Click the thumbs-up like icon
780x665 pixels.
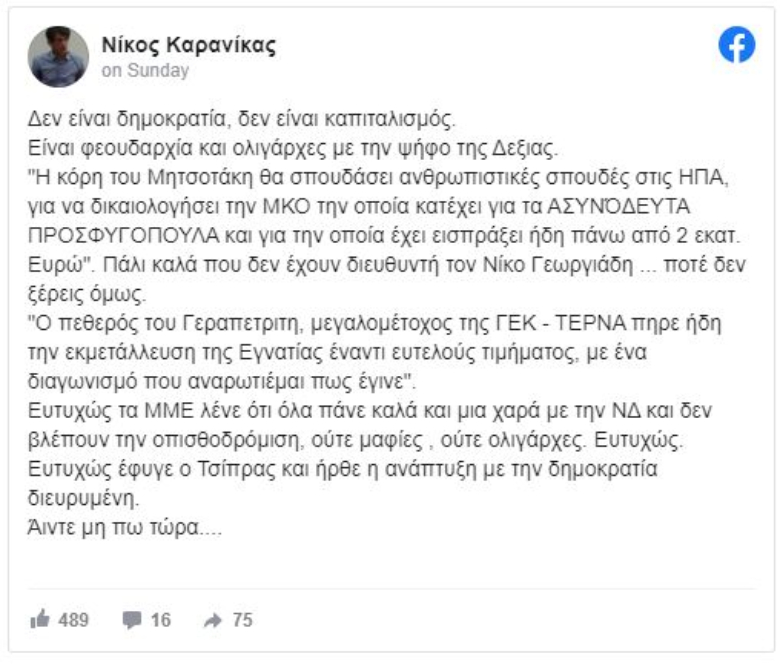point(40,619)
